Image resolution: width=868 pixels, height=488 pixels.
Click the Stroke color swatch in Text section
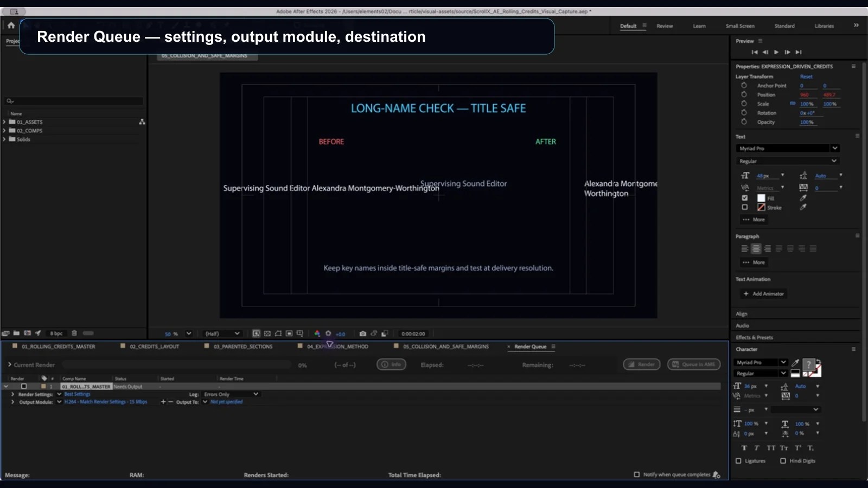[x=761, y=207]
